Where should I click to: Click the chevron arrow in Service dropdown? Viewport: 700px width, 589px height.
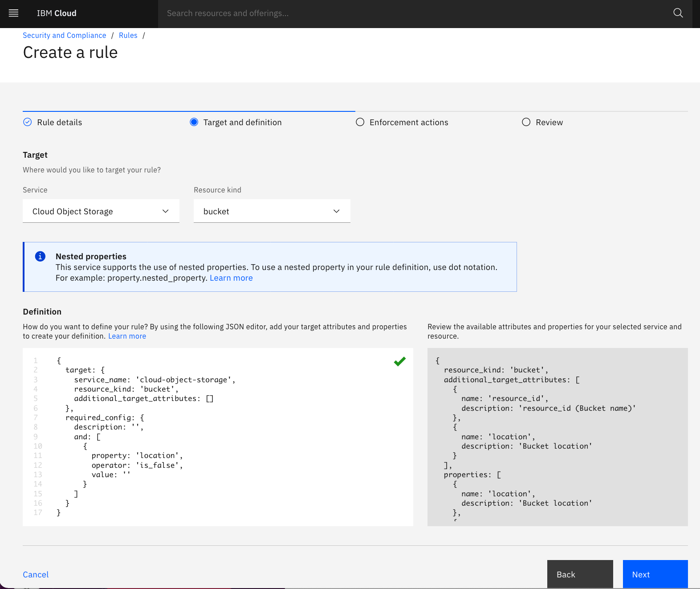point(166,211)
